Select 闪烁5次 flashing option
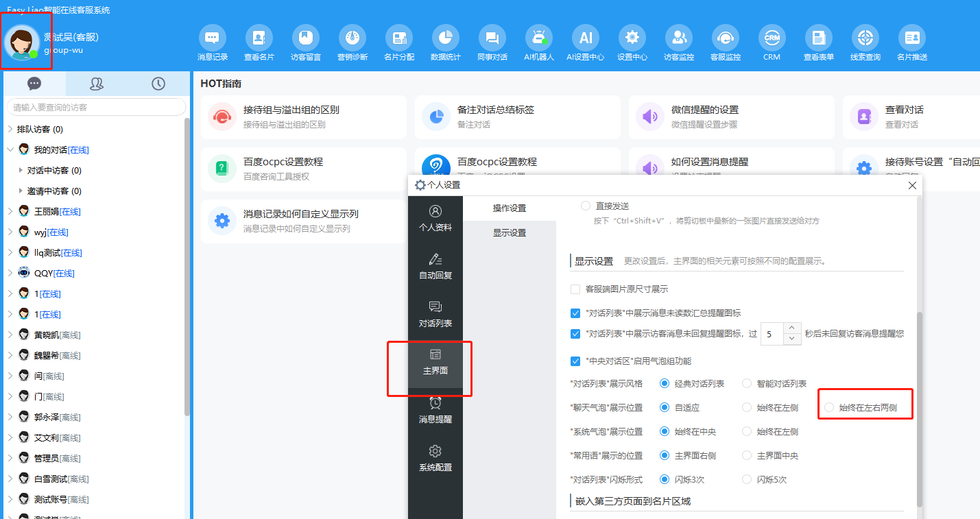 (747, 479)
